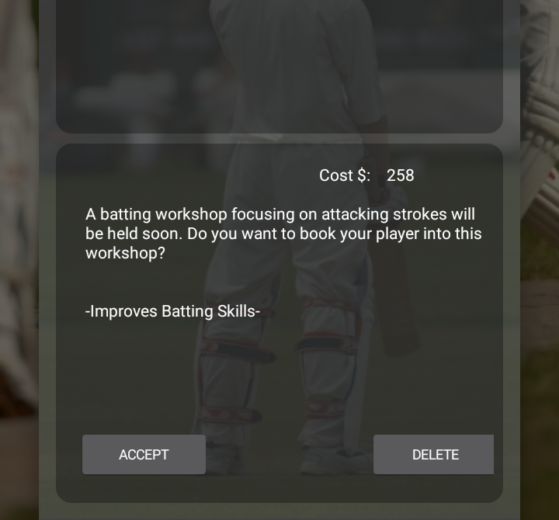
Task: Select the blurred background left of the panel
Action: coord(19,260)
